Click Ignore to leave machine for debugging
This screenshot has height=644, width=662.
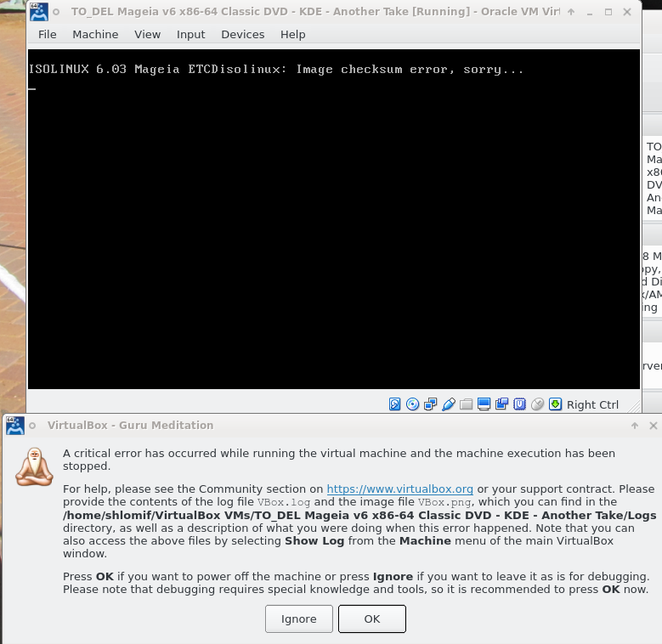coord(299,619)
